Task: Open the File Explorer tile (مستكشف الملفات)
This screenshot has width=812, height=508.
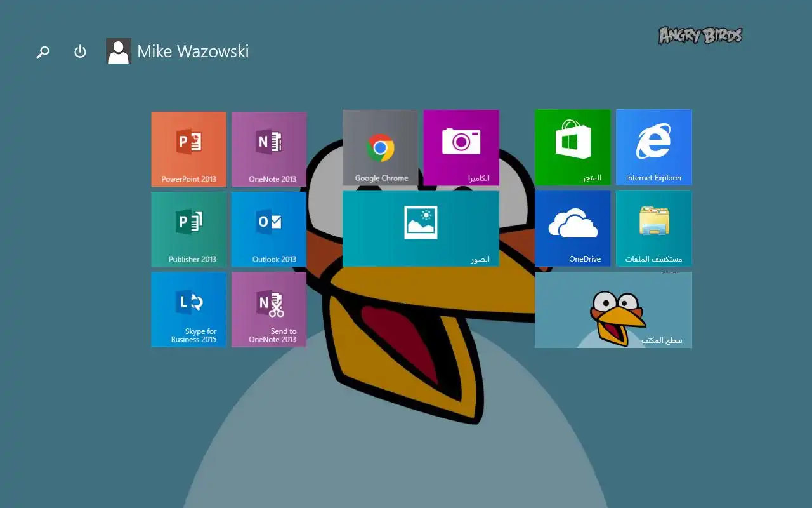Action: pos(654,229)
